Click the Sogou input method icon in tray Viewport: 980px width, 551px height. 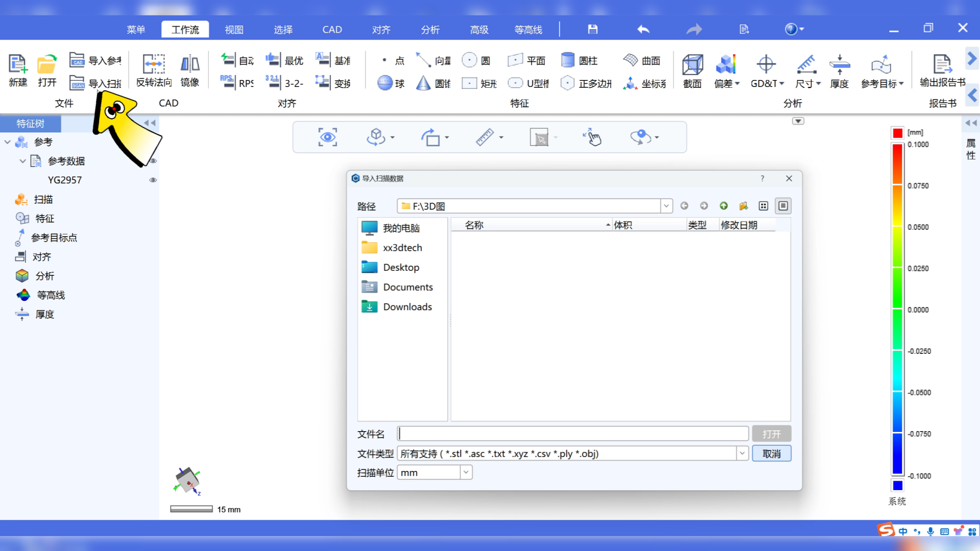point(886,531)
